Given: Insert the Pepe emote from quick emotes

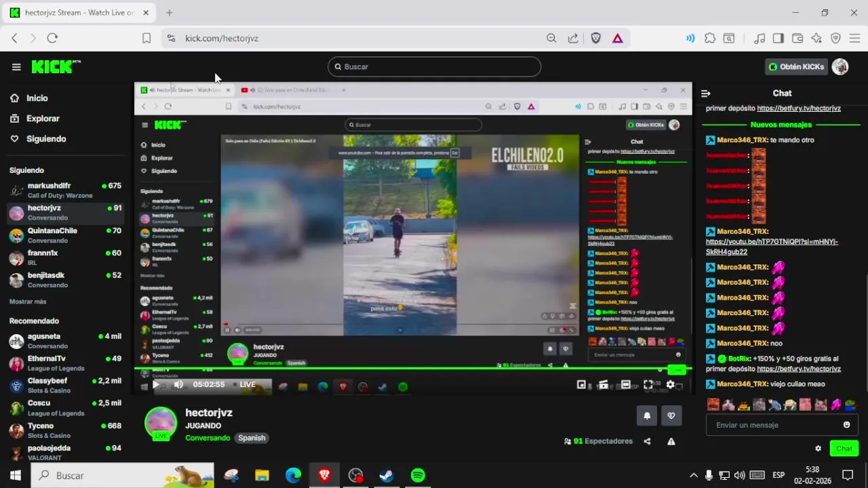Looking at the screenshot, I should point(850,405).
